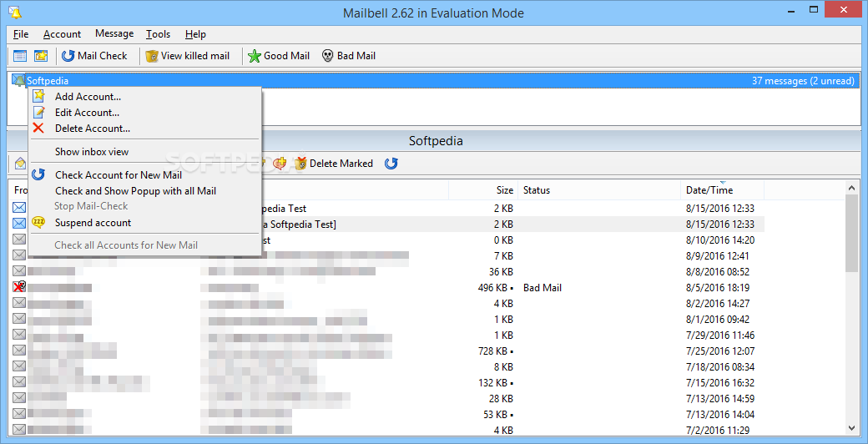
Task: Click the envelope icon of 7/29/2016 11:46 row
Action: point(19,335)
